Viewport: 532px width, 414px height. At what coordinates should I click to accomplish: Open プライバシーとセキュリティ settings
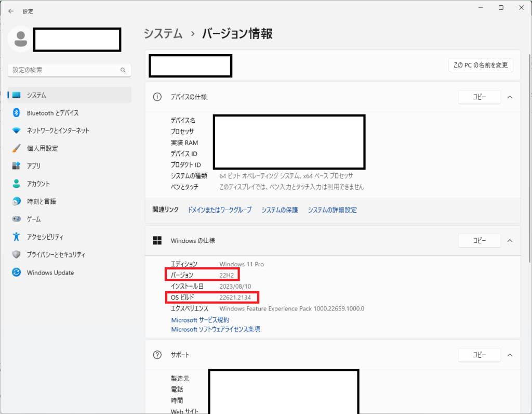coord(69,254)
